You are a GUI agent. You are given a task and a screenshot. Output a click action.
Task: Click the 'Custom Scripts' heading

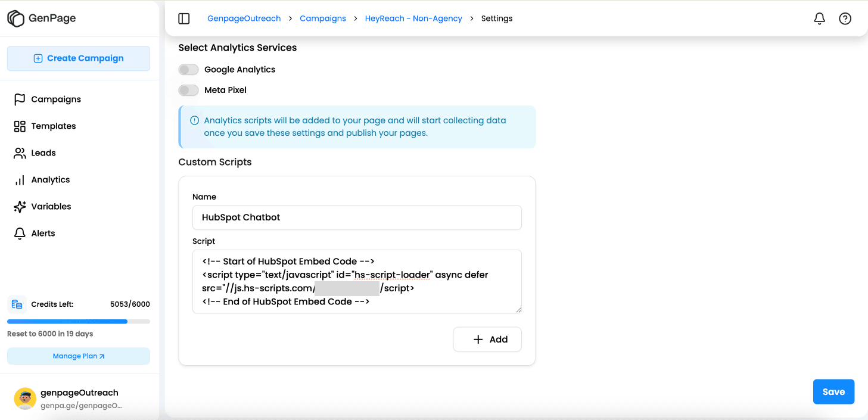coord(215,162)
